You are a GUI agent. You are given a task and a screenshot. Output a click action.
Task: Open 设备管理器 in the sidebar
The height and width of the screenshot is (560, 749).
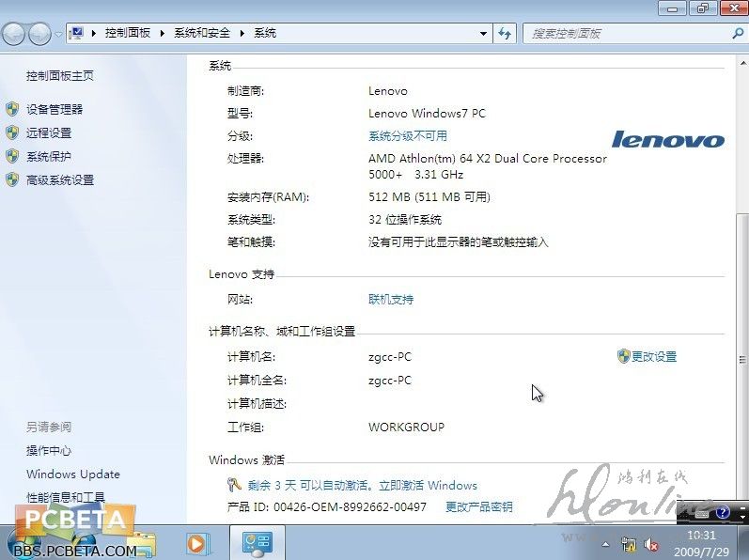point(55,109)
